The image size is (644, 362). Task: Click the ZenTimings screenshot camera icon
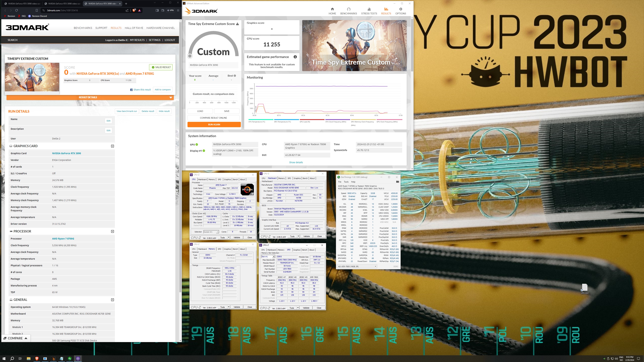[x=397, y=182]
